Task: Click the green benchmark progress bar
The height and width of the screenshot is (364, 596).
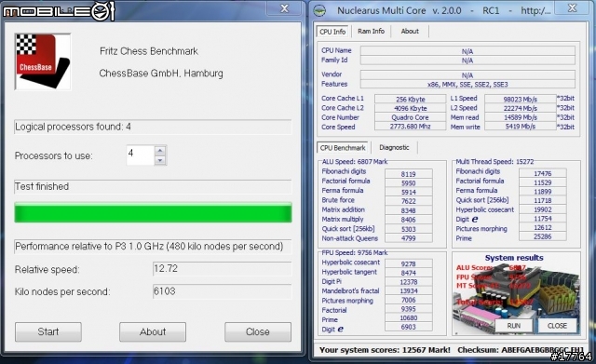Action: point(153,212)
